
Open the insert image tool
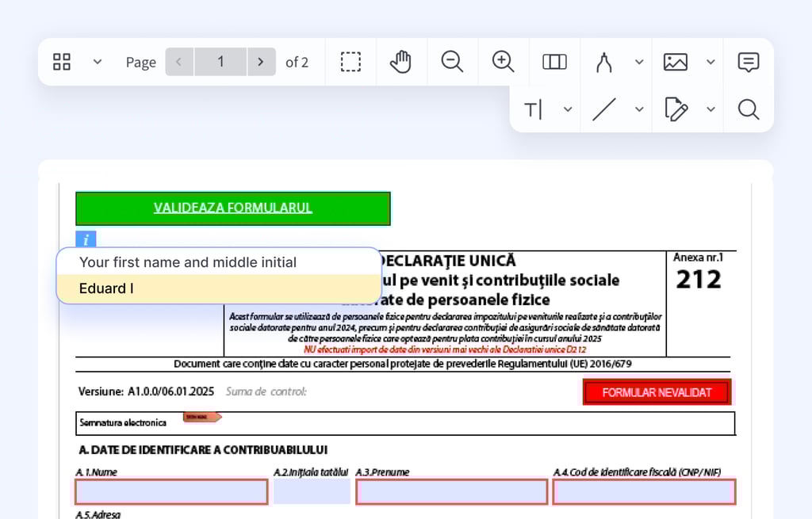676,62
